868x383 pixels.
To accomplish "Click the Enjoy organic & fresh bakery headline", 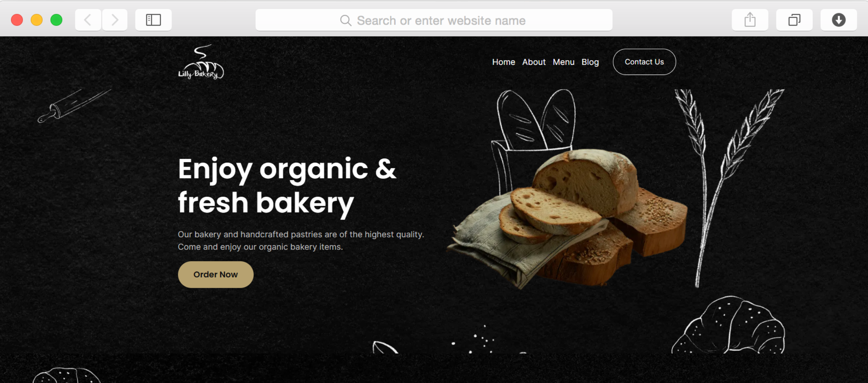I will pyautogui.click(x=287, y=186).
